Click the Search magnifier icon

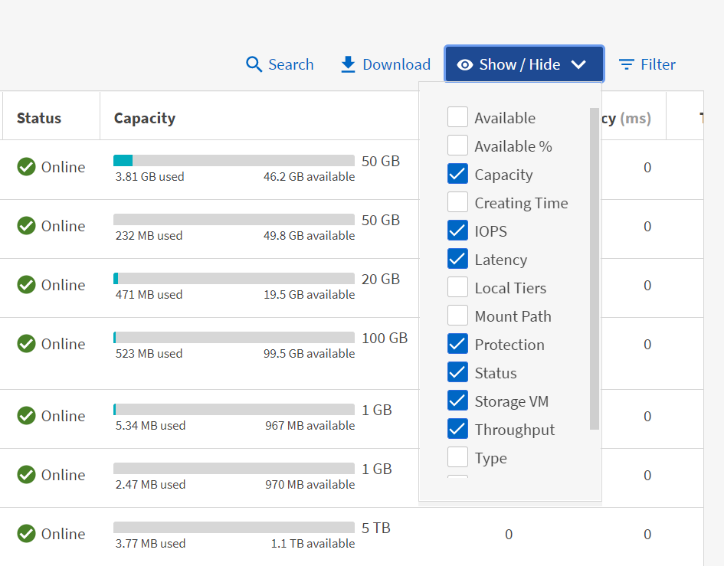click(x=254, y=65)
